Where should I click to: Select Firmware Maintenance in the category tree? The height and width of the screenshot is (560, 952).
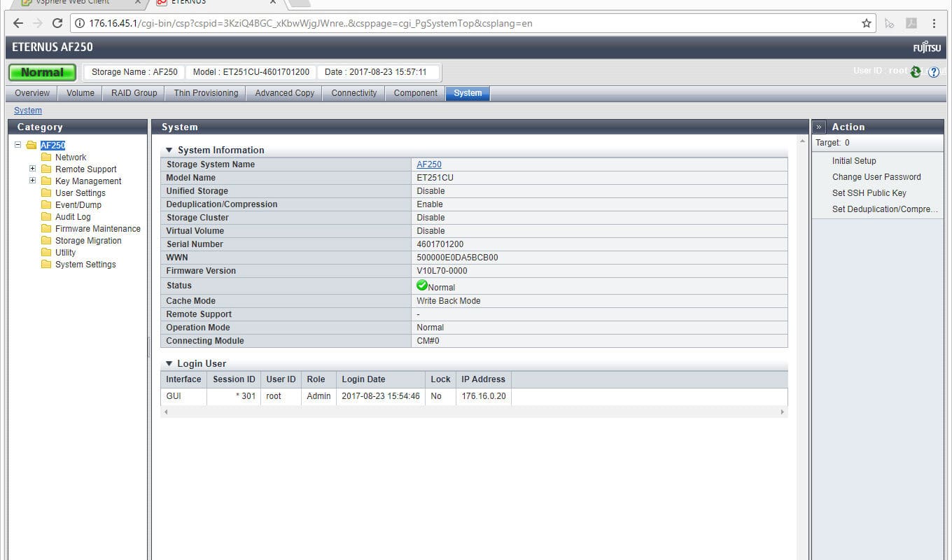(98, 229)
